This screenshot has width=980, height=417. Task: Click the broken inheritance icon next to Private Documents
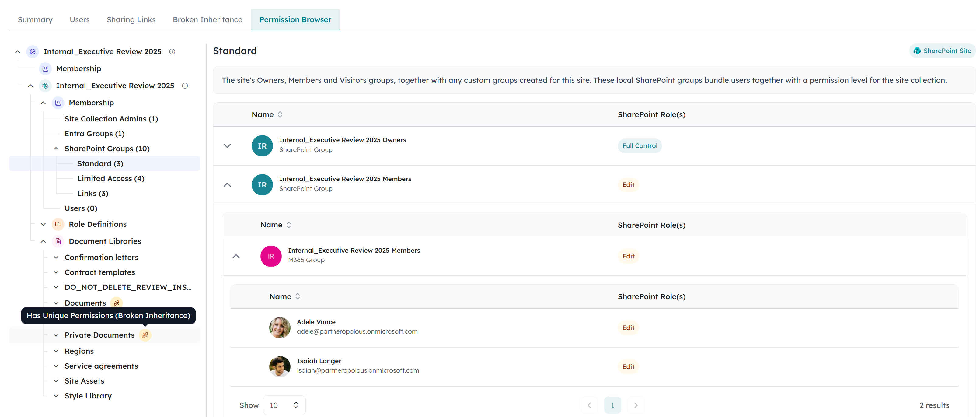tap(145, 335)
